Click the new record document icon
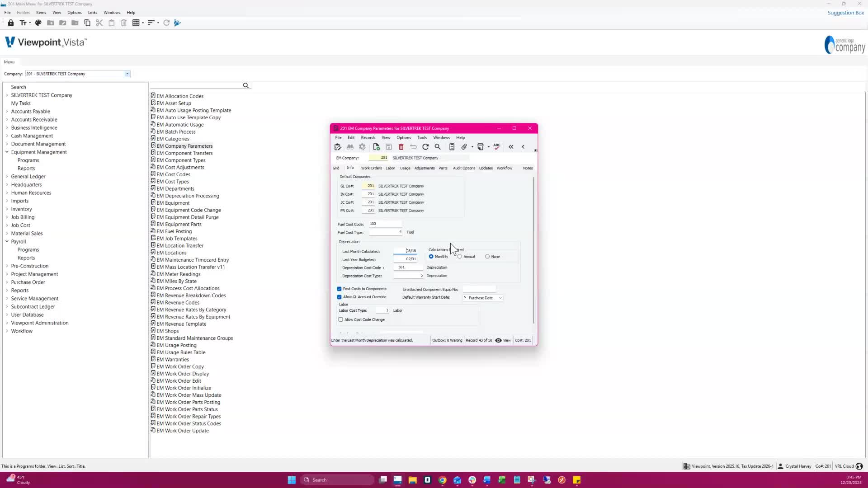Screen dimensions: 868x488 376,147
